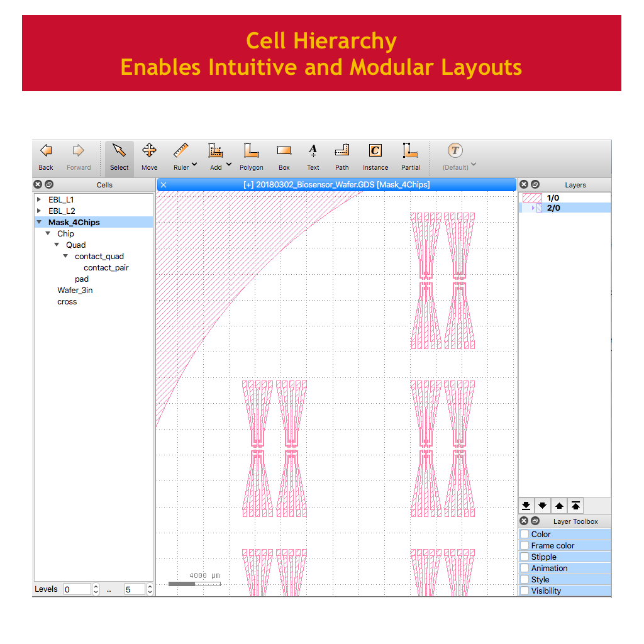Open the (Default) technology dropdown arrow
The height and width of the screenshot is (644, 644).
[474, 164]
